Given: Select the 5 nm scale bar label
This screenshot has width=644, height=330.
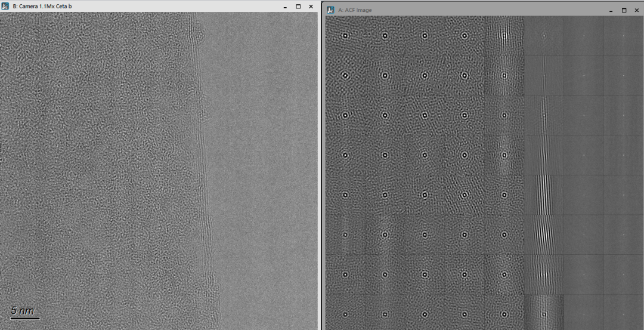Looking at the screenshot, I should 23,310.
